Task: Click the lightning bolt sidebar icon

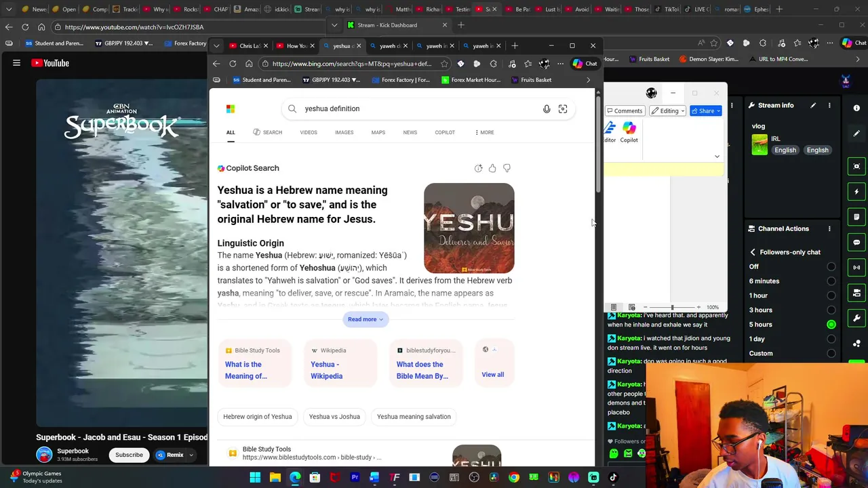Action: click(x=856, y=192)
